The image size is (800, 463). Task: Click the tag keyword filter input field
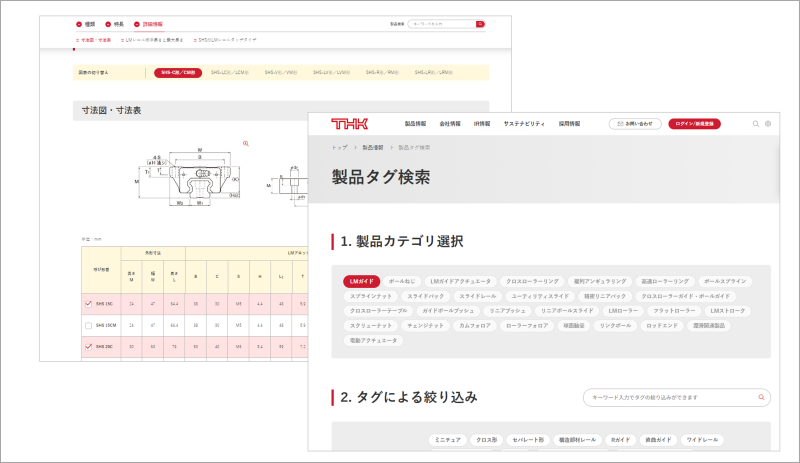point(670,398)
